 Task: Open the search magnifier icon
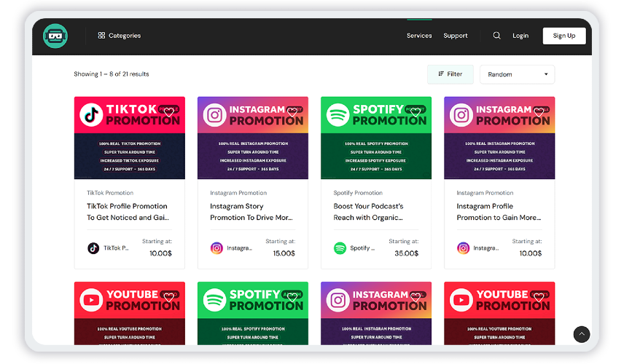[496, 36]
